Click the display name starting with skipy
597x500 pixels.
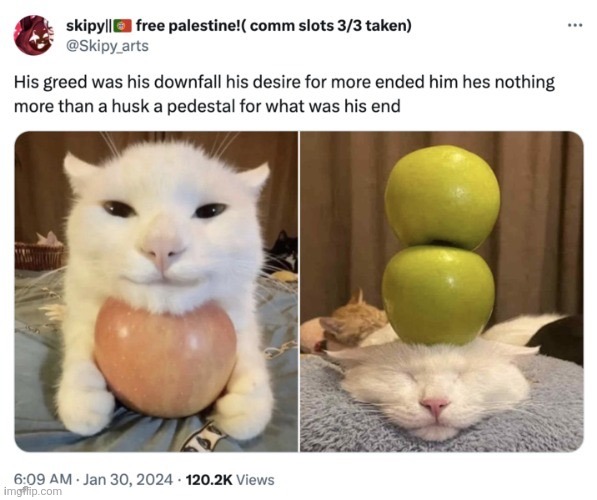point(239,26)
